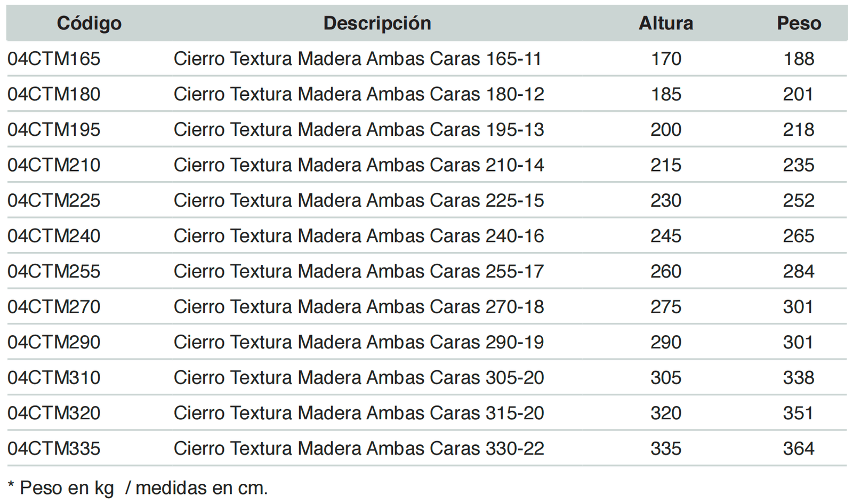Image resolution: width=853 pixels, height=504 pixels.
Task: Click the Peso column header
Action: [799, 23]
